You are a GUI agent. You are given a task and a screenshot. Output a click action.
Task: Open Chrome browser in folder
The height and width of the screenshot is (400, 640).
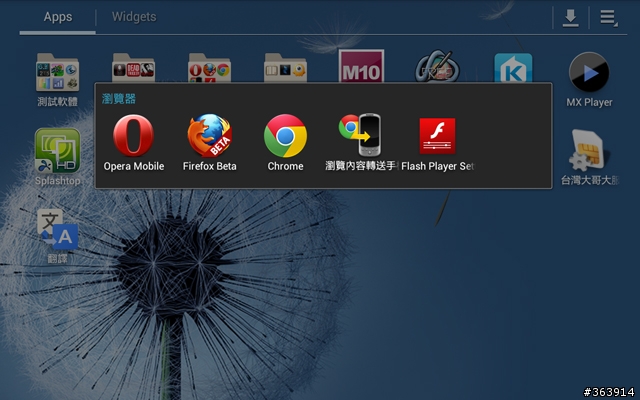point(285,136)
